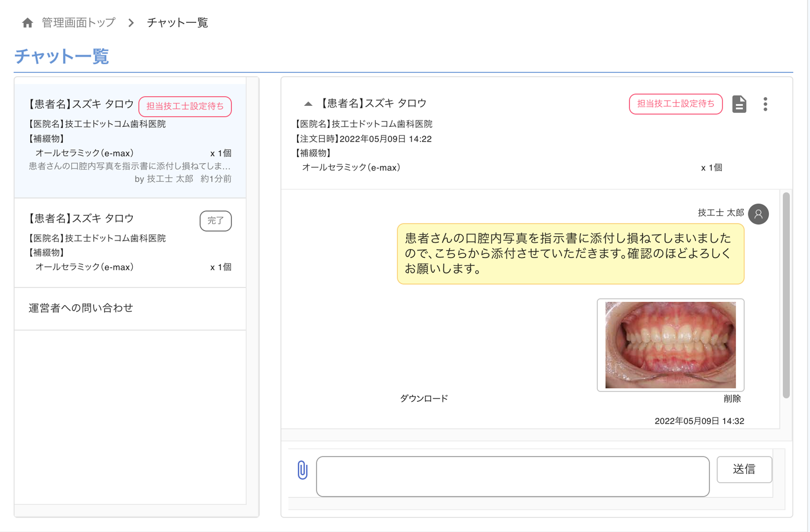Click the 担当技工士設定待ち badge in chat header
The width and height of the screenshot is (810, 532).
point(676,104)
